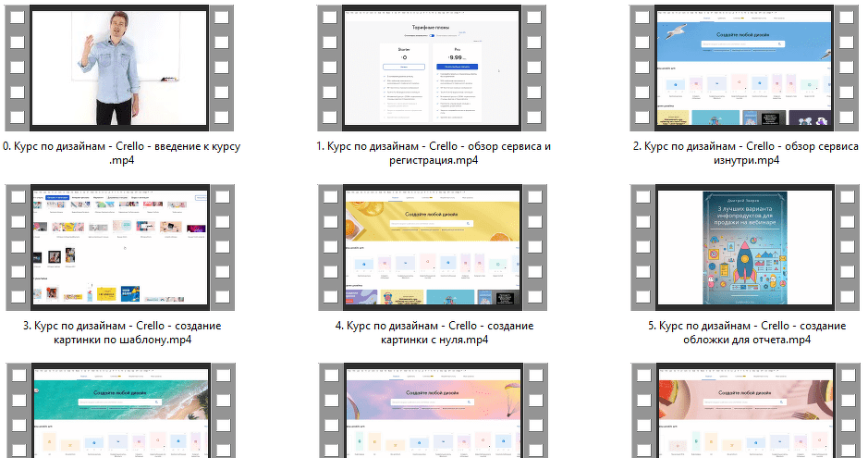Open the intro video thumbnail with the presenter
The width and height of the screenshot is (868, 458).
(x=122, y=66)
